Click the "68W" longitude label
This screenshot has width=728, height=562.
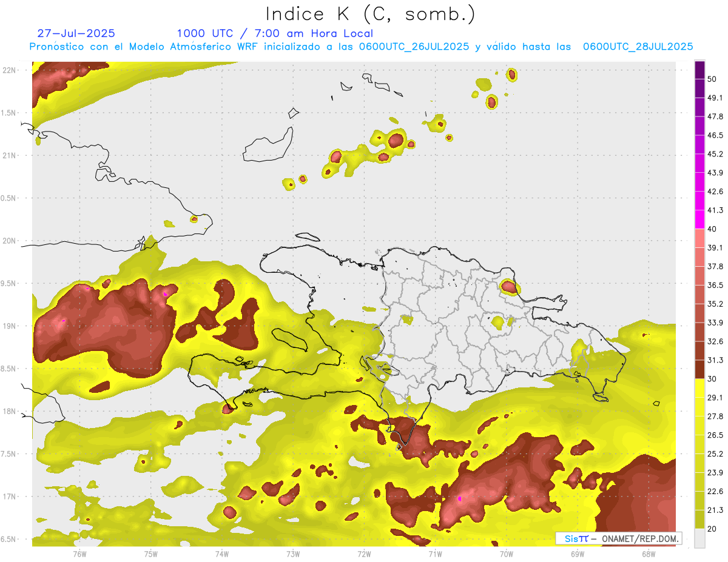(649, 554)
